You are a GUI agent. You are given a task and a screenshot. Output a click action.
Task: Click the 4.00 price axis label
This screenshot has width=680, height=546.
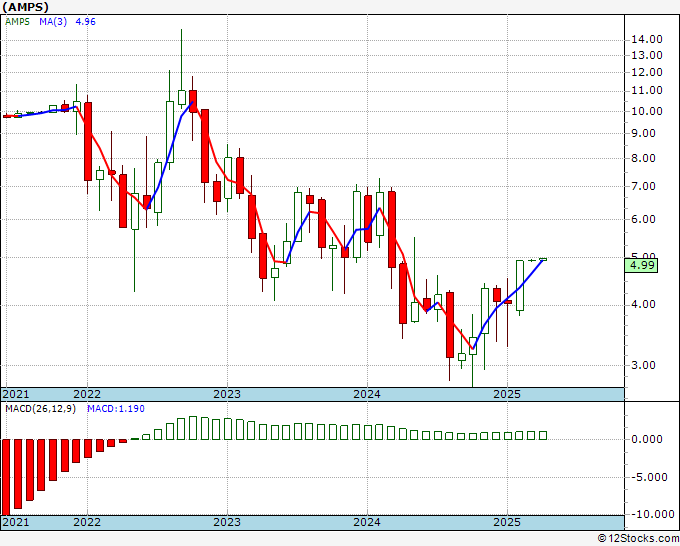pos(644,304)
